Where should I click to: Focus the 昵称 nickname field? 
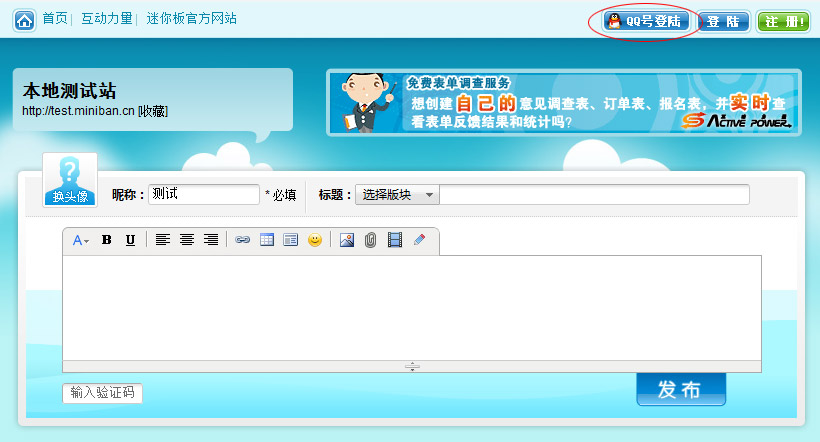point(204,194)
